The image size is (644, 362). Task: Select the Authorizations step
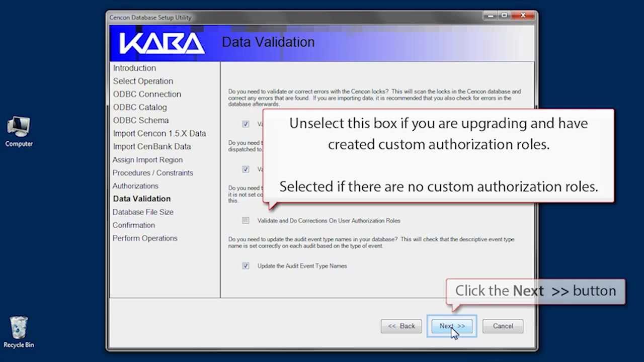135,186
